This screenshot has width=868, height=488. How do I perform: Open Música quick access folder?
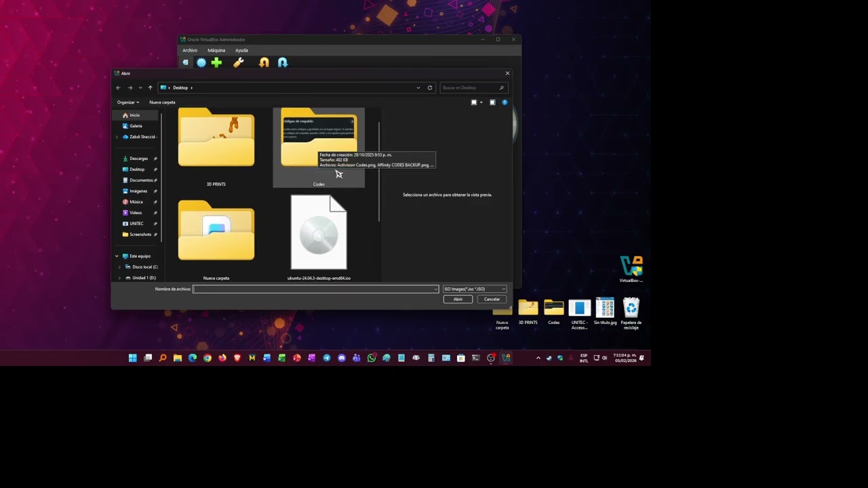pyautogui.click(x=136, y=202)
